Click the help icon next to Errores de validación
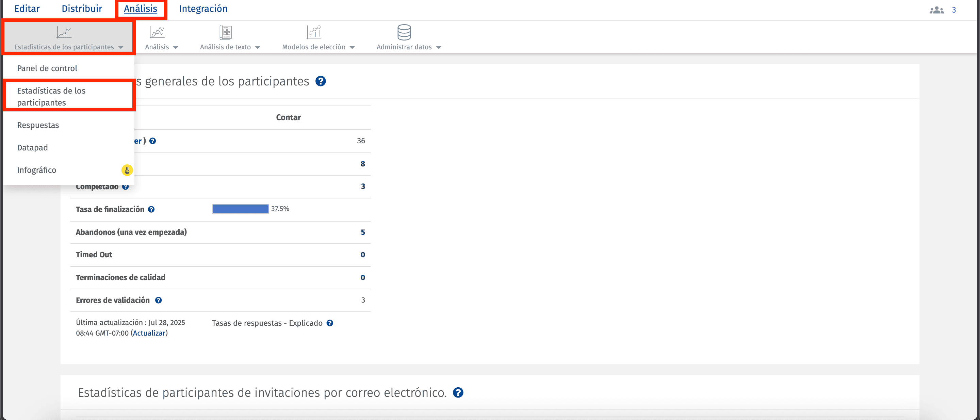980x420 pixels. [x=158, y=300]
